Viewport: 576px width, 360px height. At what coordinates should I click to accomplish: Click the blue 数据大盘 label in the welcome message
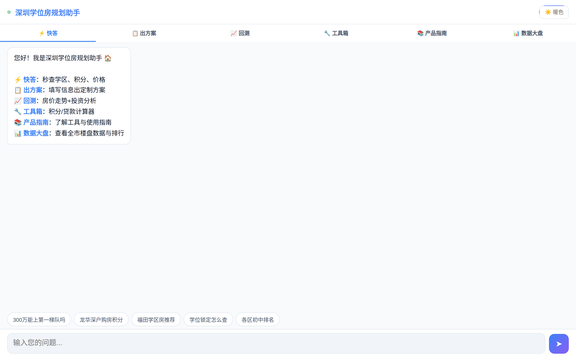click(x=36, y=133)
